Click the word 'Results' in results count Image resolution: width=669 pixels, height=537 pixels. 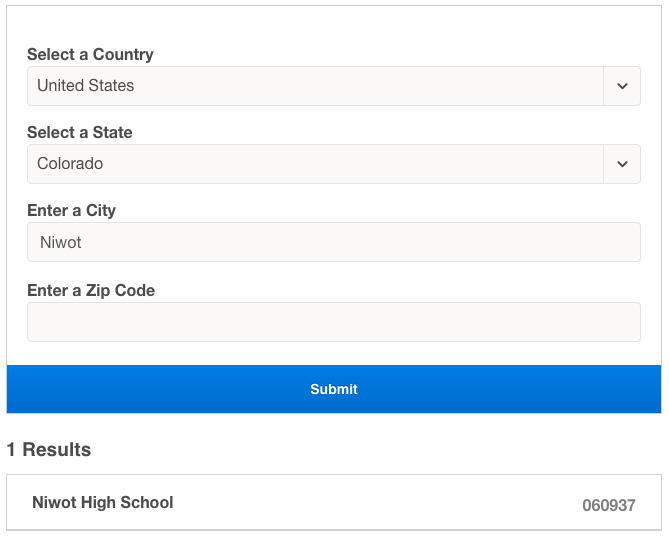57,449
